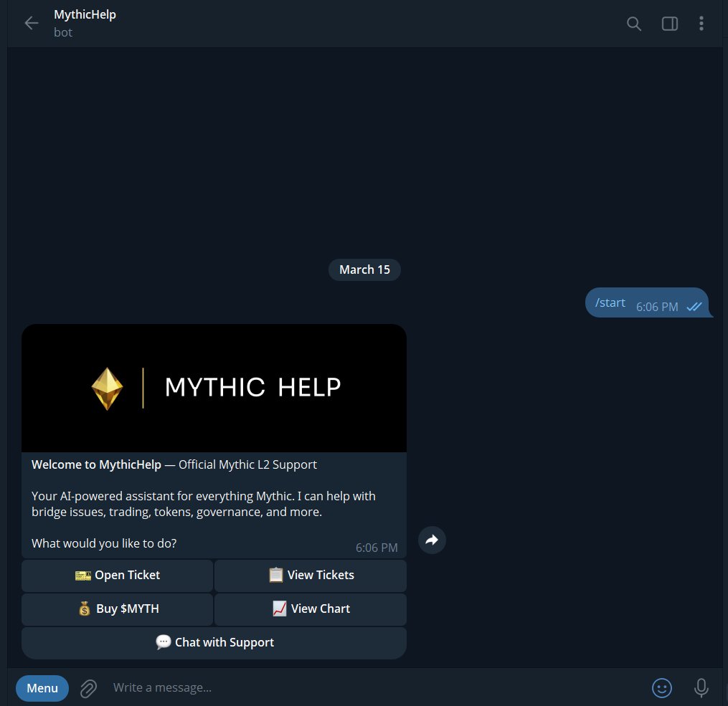This screenshot has height=706, width=728.
Task: Toggle the sidebar panel icon in the header
Action: coord(669,23)
